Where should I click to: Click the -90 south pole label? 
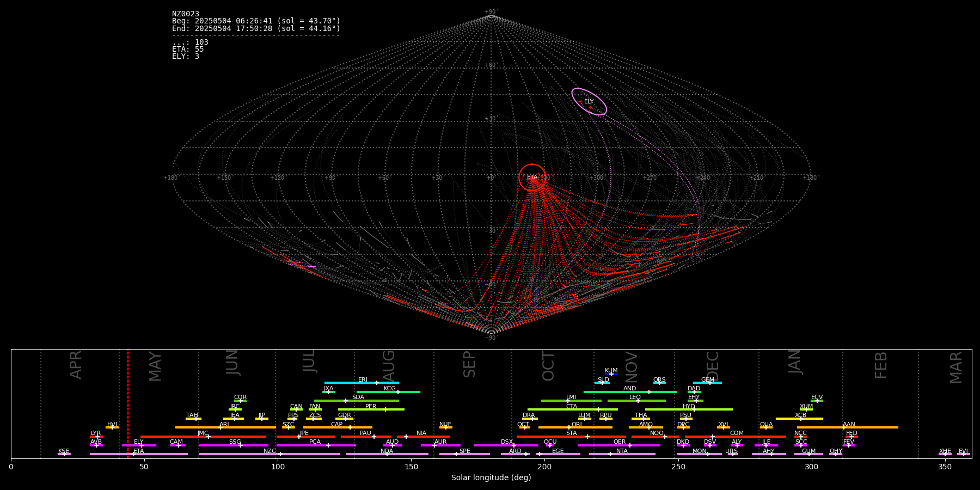click(491, 338)
